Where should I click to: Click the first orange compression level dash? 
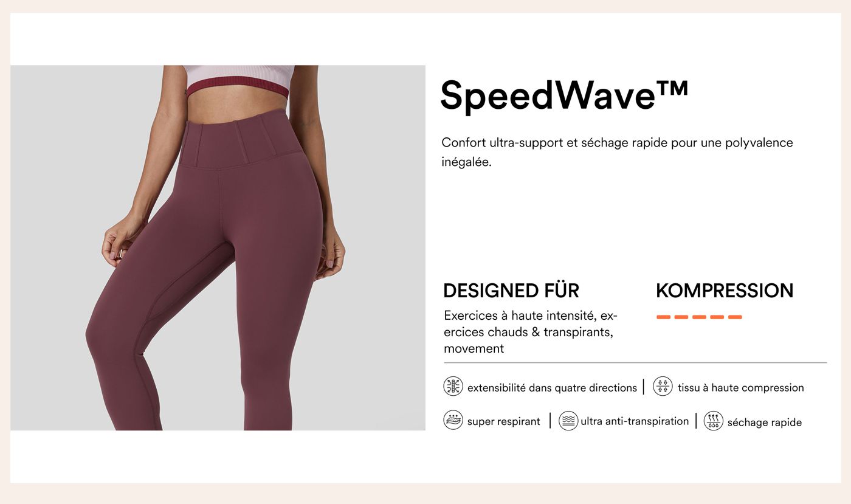[663, 317]
